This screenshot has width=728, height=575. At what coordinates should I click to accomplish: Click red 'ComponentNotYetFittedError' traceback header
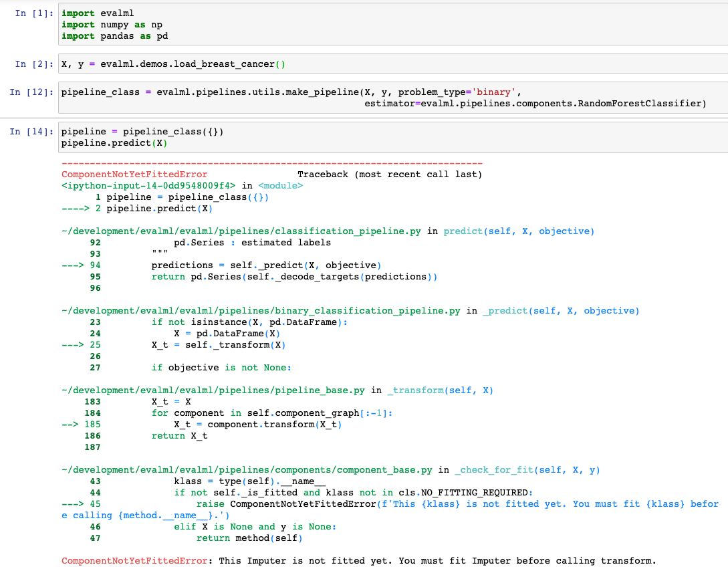[134, 175]
